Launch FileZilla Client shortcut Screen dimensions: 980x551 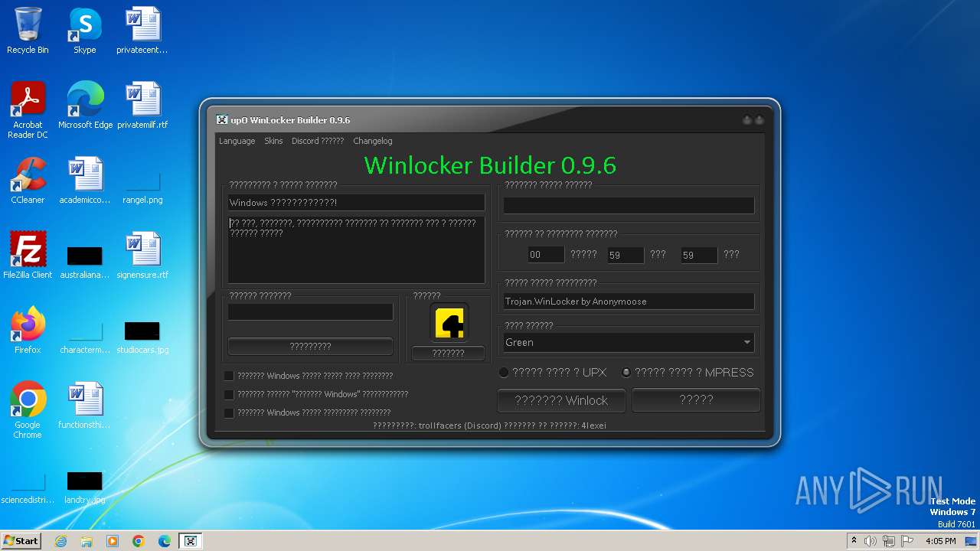[x=28, y=256]
